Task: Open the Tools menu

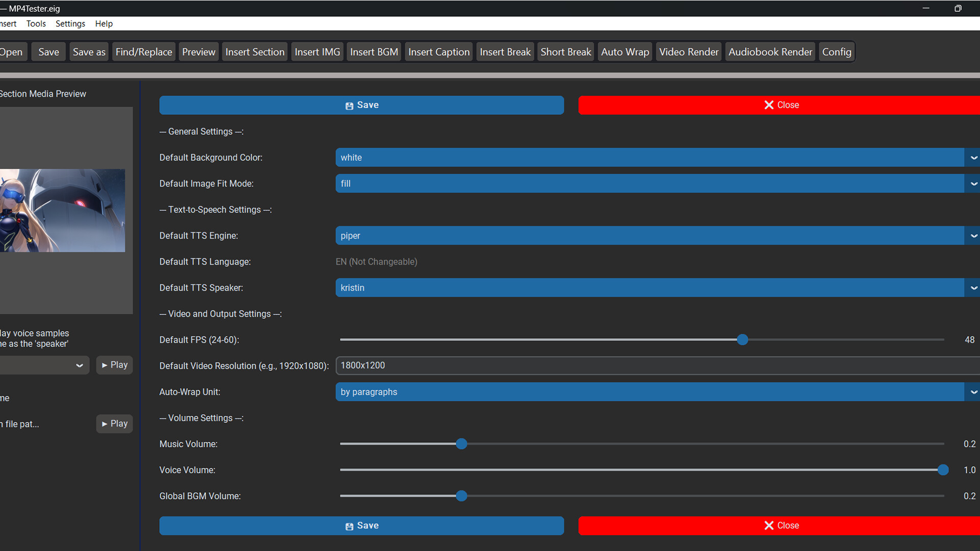Action: tap(36, 23)
